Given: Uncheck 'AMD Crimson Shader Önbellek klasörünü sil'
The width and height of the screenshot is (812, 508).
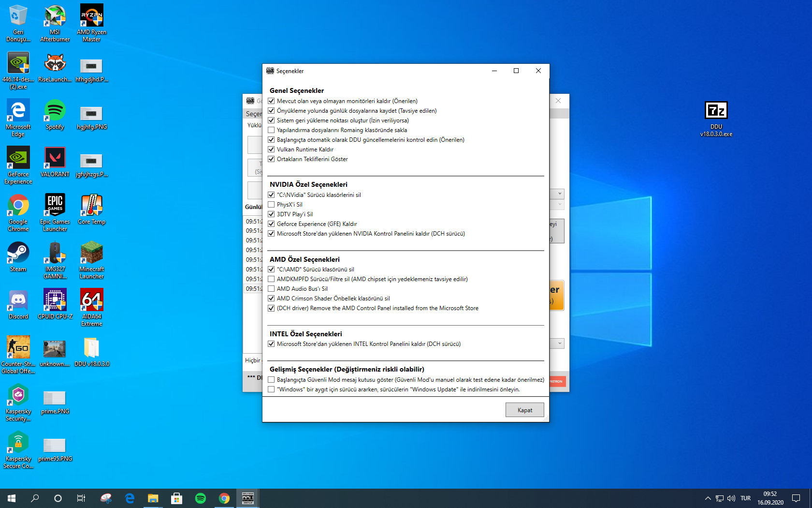Looking at the screenshot, I should [x=271, y=299].
